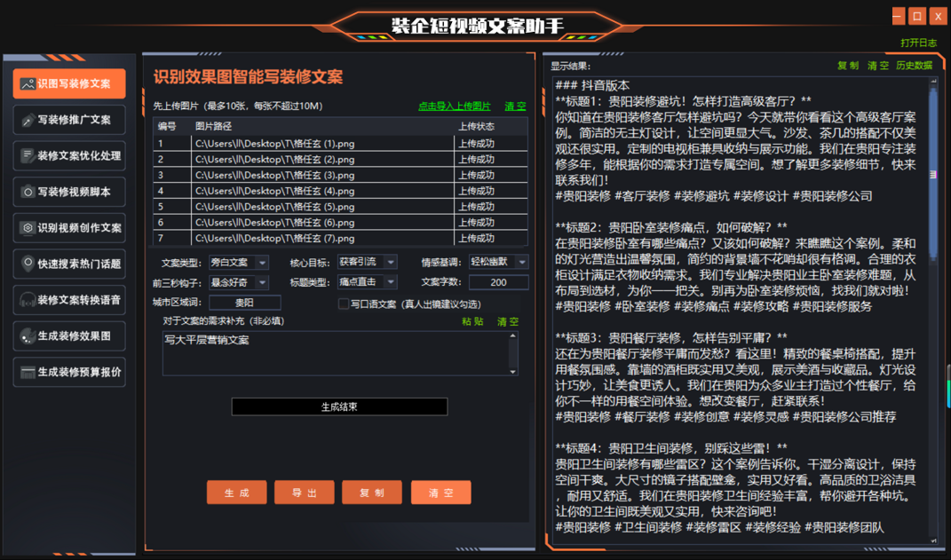The image size is (951, 560).
Task: Select table row 4 格任玄 (4).png
Action: tap(340, 191)
